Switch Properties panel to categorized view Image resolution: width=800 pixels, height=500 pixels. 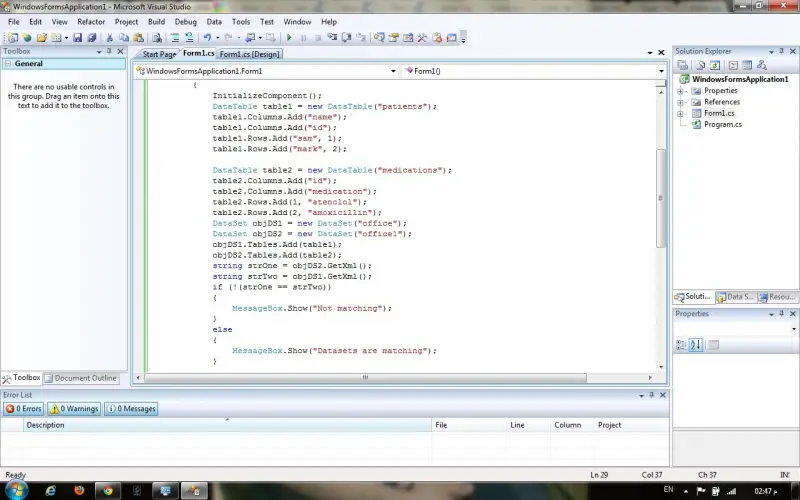(x=681, y=345)
